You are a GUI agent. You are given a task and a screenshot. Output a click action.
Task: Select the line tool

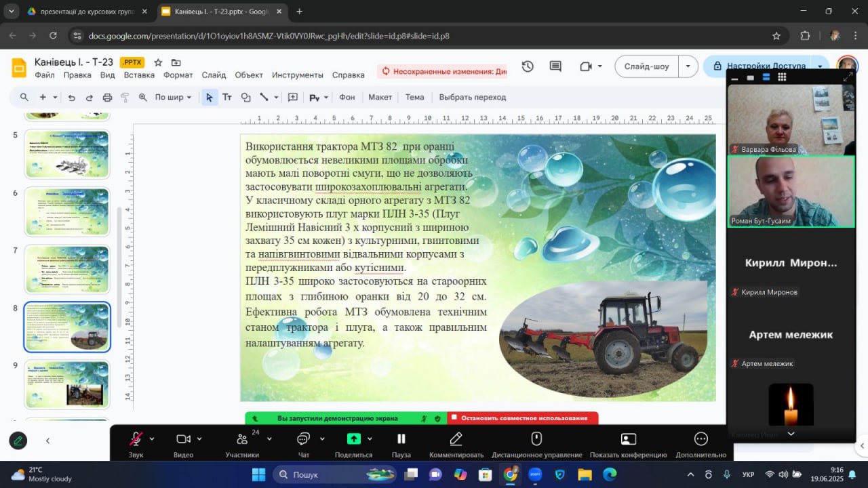[264, 97]
